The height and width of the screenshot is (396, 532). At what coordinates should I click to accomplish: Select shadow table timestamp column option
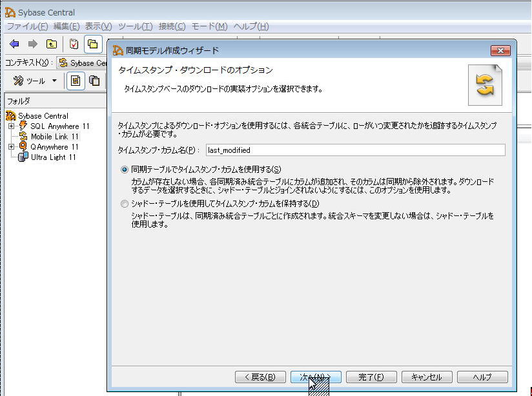click(x=125, y=204)
